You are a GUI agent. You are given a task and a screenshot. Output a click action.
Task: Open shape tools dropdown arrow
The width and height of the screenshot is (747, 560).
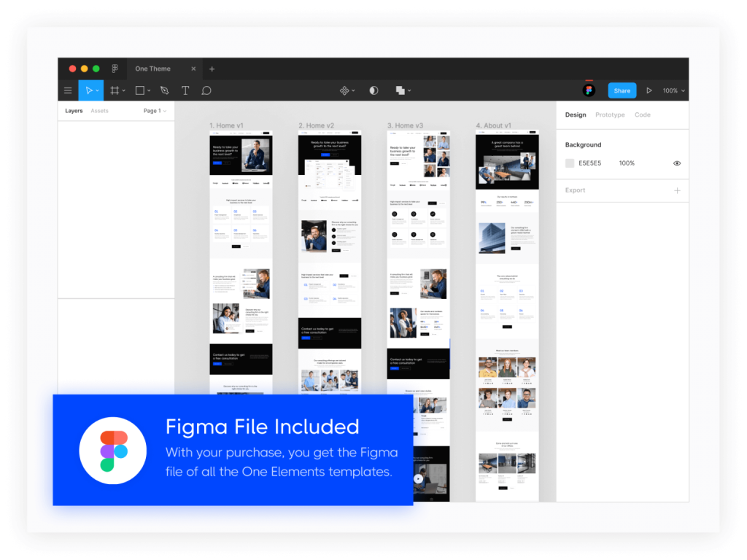pyautogui.click(x=149, y=90)
